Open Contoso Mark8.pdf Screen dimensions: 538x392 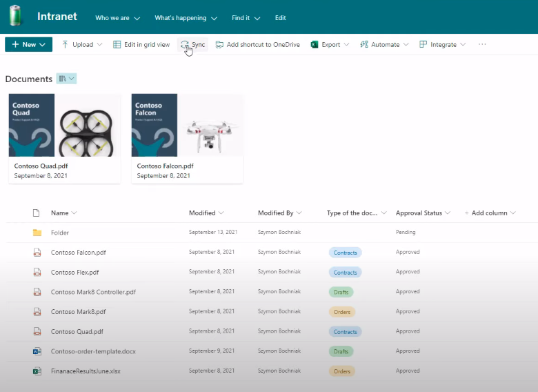point(78,312)
